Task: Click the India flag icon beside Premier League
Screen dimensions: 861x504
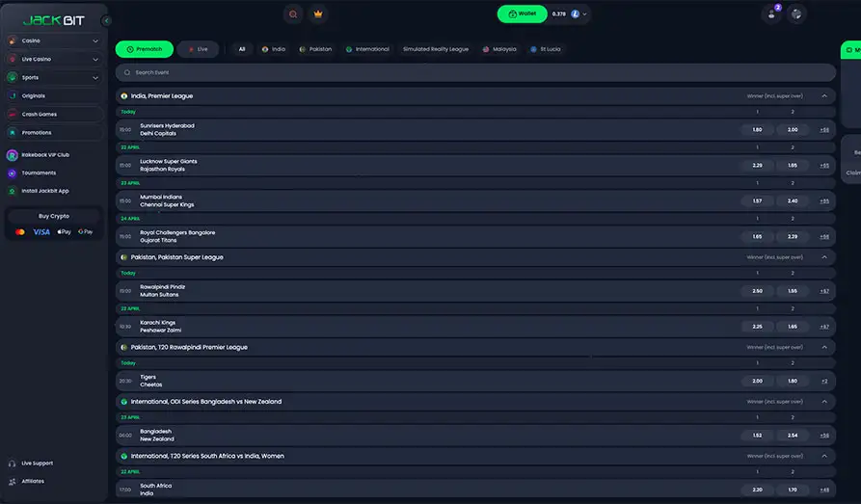Action: (124, 96)
